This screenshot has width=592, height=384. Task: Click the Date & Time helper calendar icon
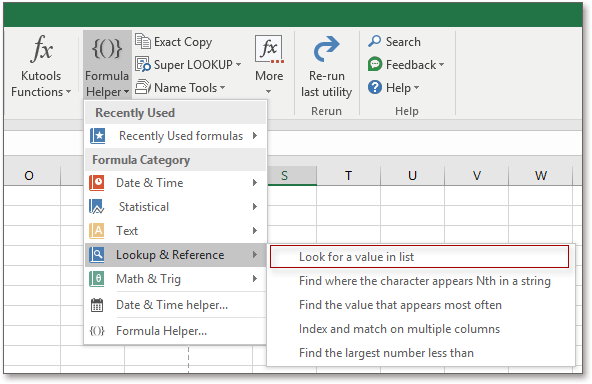pyautogui.click(x=97, y=305)
